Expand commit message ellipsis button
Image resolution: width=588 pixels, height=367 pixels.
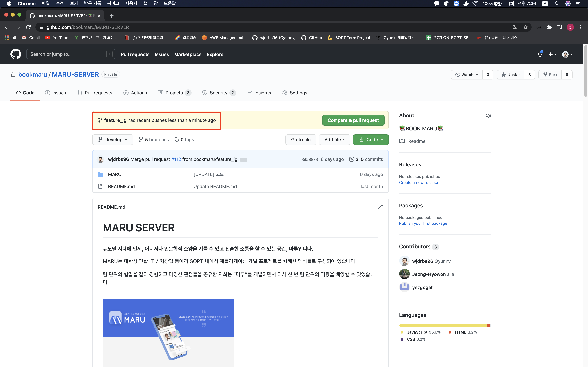click(x=243, y=159)
